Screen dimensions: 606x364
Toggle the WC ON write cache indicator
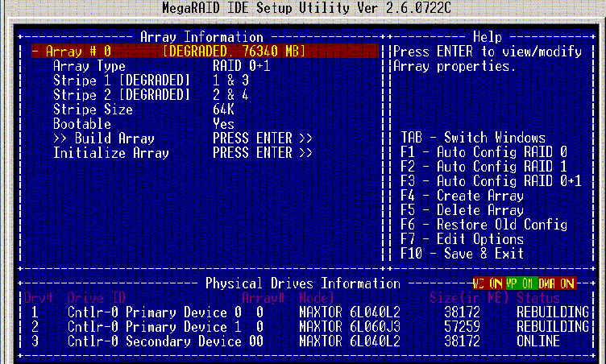488,283
